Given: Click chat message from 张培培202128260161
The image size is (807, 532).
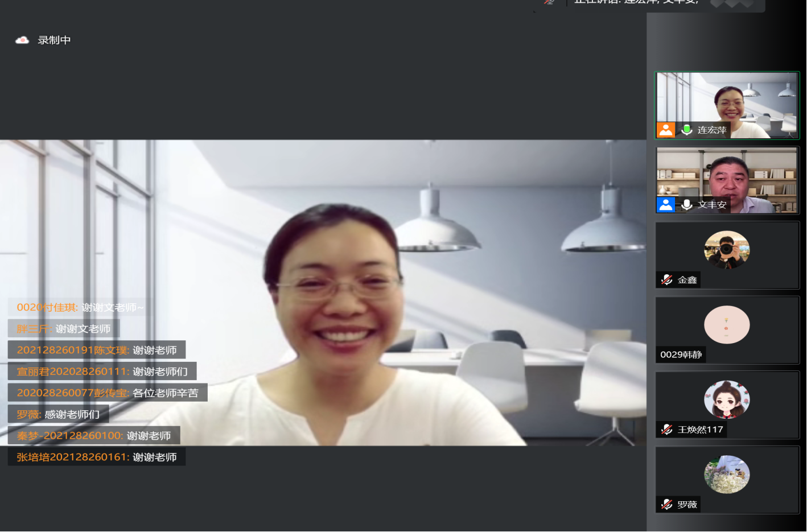Looking at the screenshot, I should pos(97,457).
